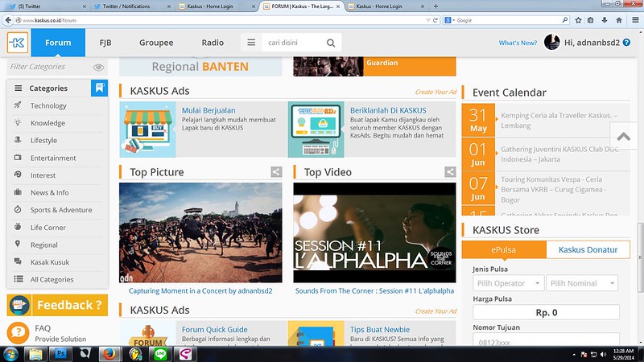This screenshot has height=362, width=644.
Task: Share the Top Picture via share icon
Action: (x=276, y=172)
